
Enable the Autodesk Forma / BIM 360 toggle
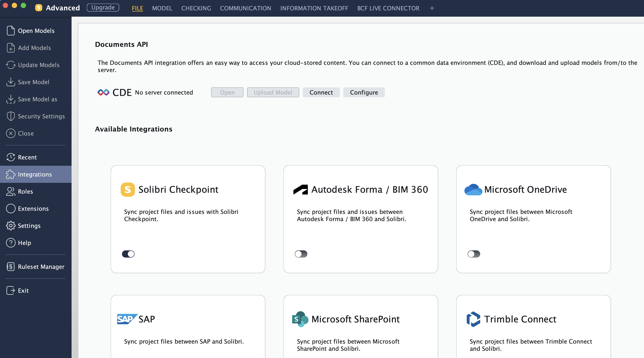click(x=301, y=254)
